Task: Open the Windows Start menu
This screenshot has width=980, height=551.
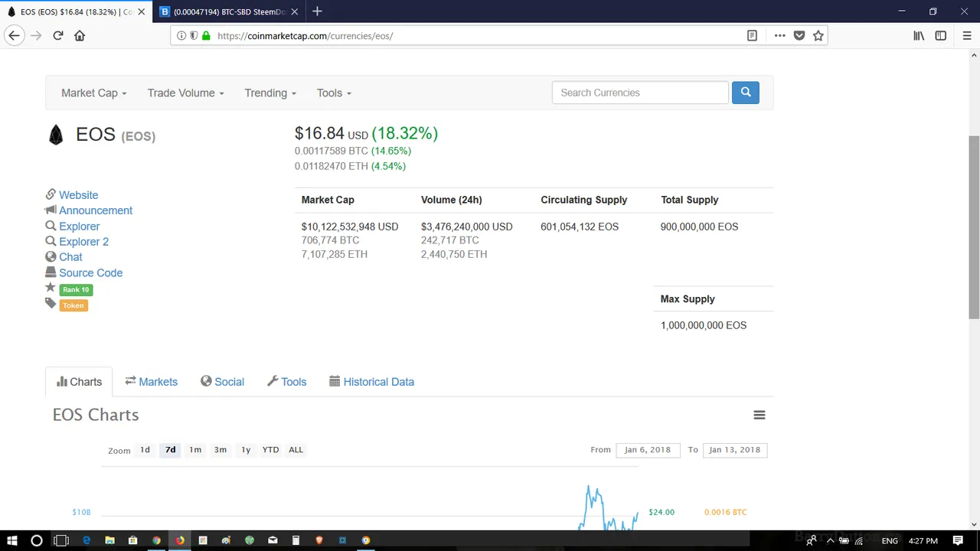Action: (12, 540)
